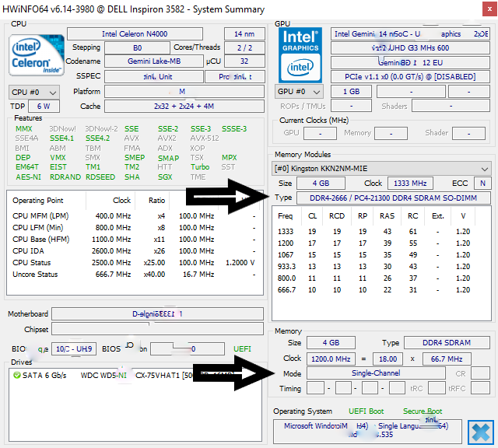Click the Intel Celeron N4000 name field
498x448 pixels.
coord(135,34)
